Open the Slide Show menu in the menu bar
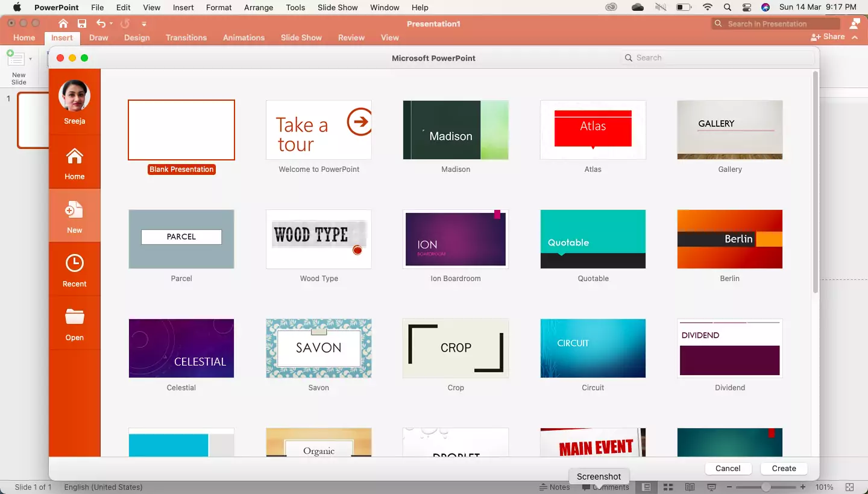 click(x=338, y=7)
